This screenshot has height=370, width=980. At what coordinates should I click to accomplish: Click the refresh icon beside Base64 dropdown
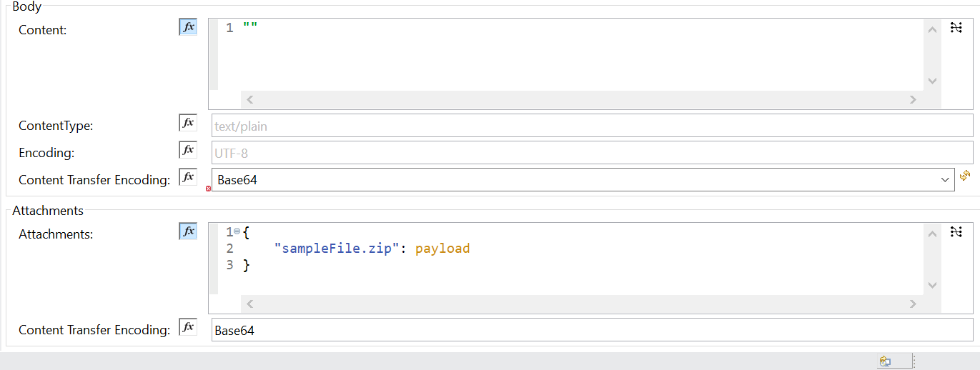[965, 175]
